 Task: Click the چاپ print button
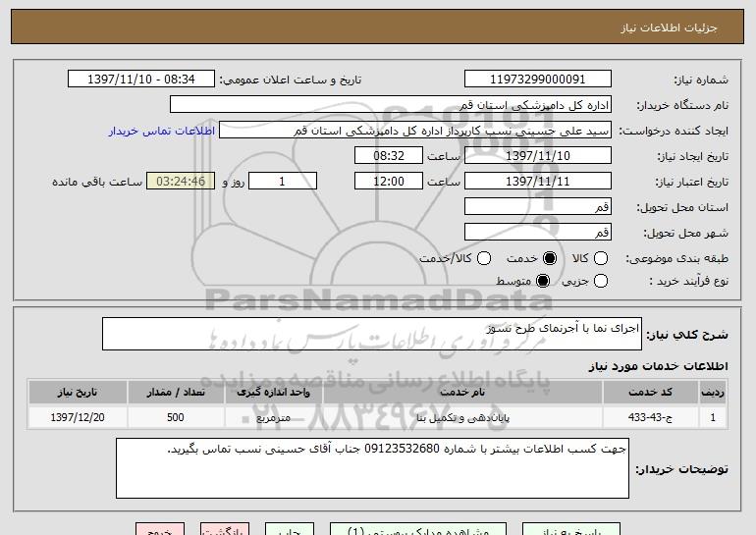click(290, 529)
